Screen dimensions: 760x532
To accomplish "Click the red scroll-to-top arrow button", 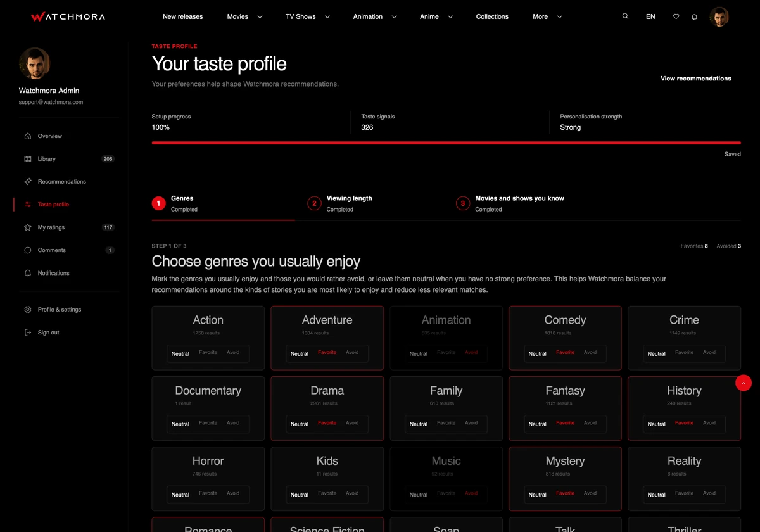I will tap(744, 383).
